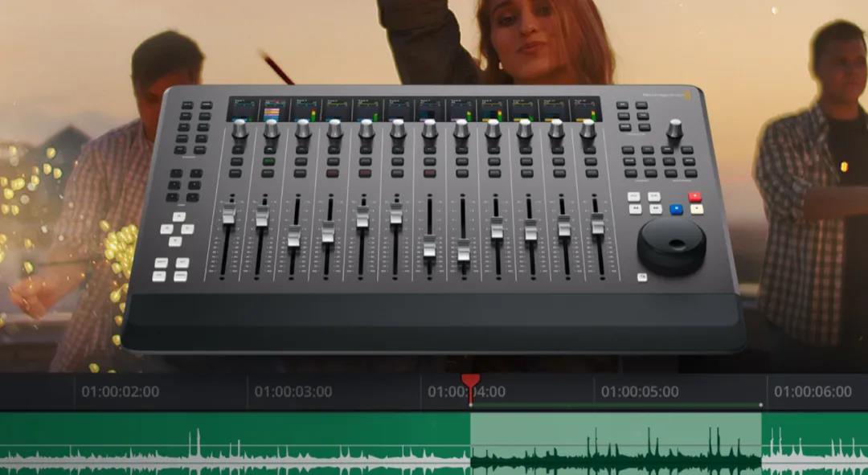
Task: Click the first channel's LCD display
Action: [x=243, y=109]
